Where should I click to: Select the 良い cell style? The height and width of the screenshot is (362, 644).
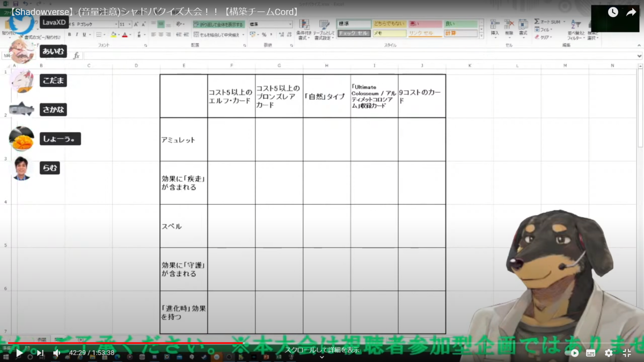(x=460, y=24)
